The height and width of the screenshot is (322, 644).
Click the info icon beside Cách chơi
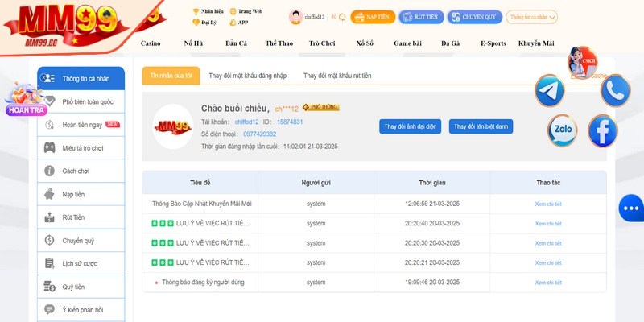(49, 171)
